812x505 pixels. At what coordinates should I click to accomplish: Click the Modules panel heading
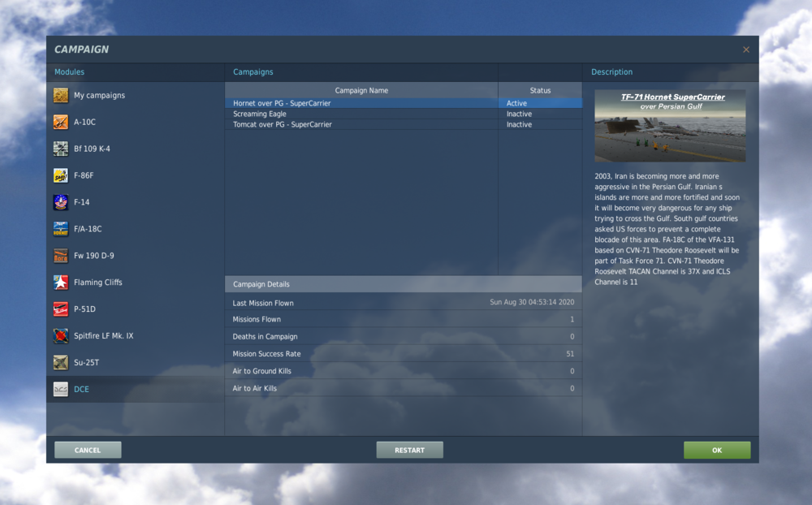point(69,72)
